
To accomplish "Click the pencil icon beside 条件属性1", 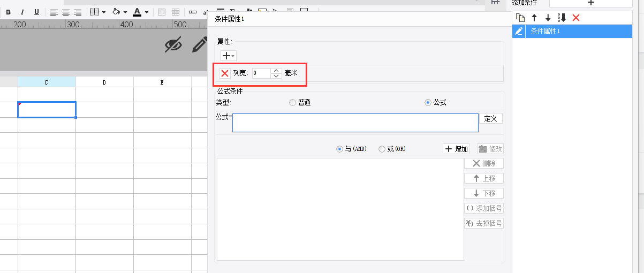I will pyautogui.click(x=519, y=32).
